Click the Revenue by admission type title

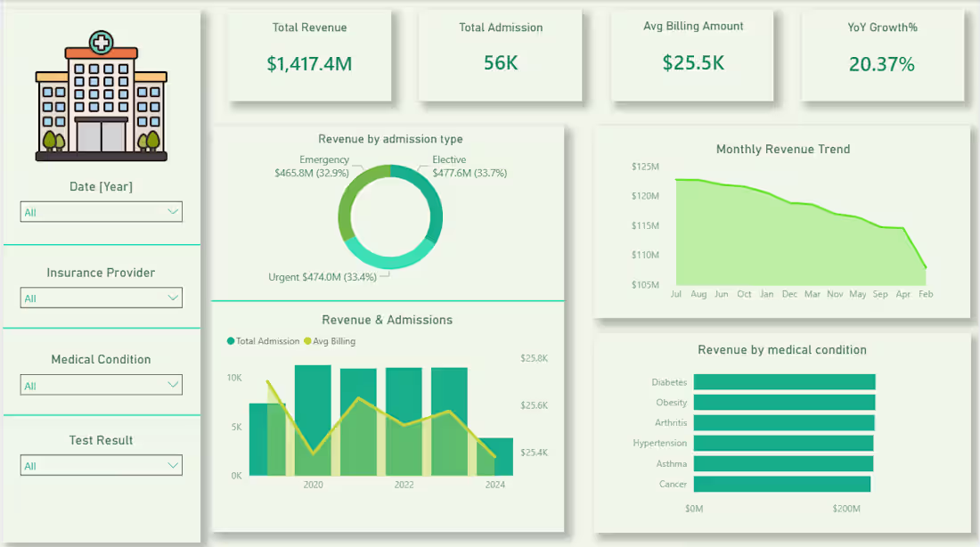tap(390, 139)
